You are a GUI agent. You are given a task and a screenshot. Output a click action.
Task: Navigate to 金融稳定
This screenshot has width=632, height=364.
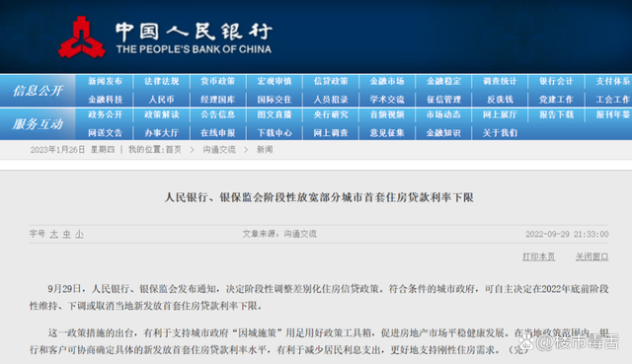[x=443, y=81]
